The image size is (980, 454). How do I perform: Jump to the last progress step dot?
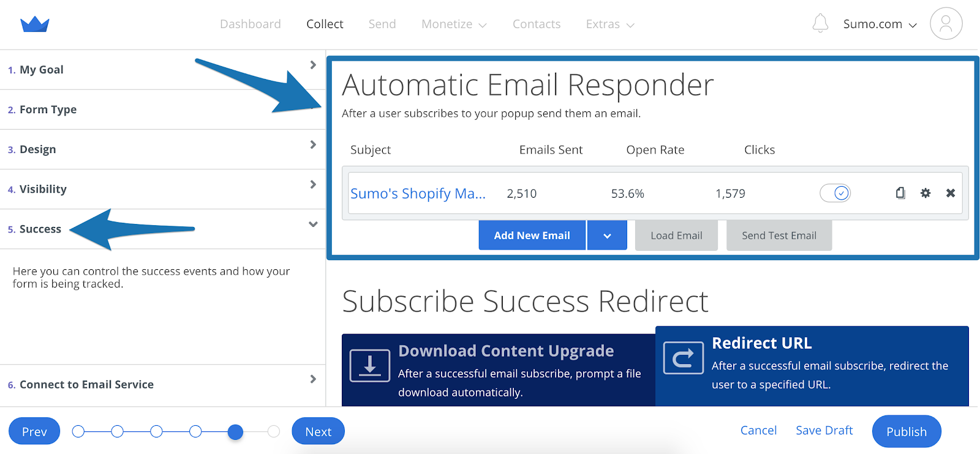(x=274, y=432)
